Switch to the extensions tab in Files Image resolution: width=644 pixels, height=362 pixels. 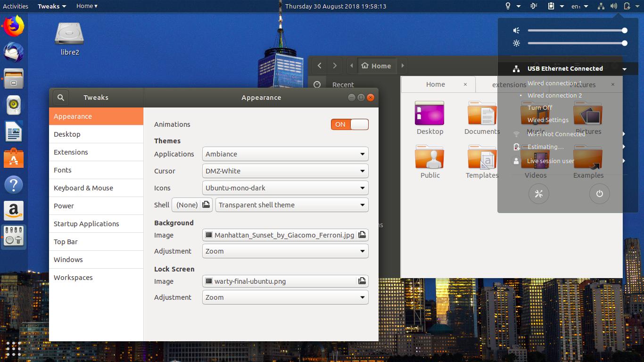tap(509, 84)
